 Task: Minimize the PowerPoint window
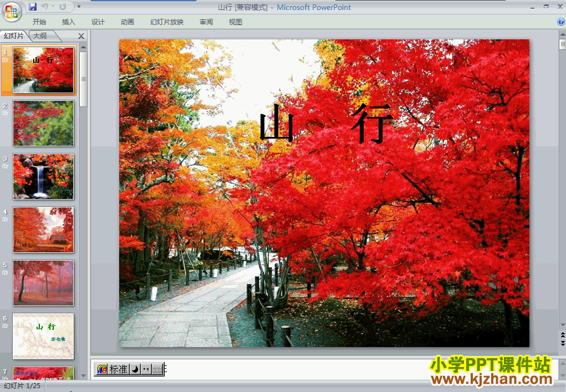(532, 7)
